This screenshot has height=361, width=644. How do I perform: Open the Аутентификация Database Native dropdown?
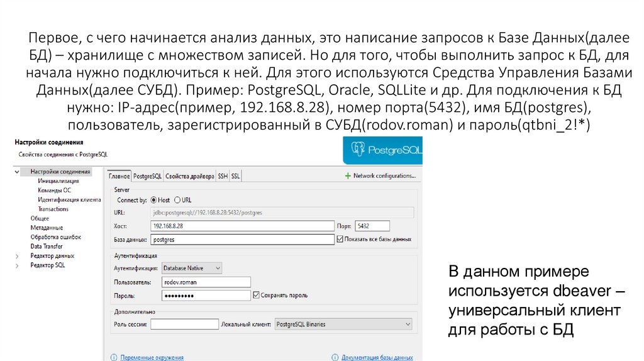tap(192, 268)
